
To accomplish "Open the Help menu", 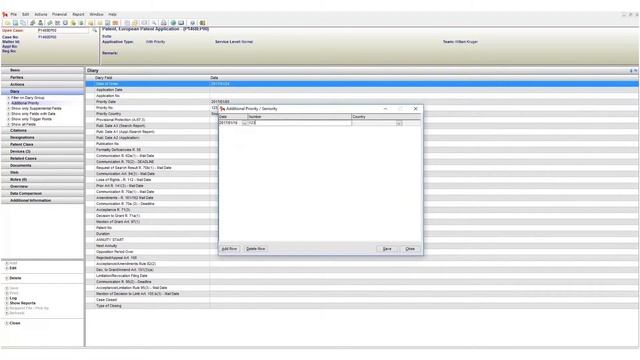I will (x=113, y=14).
